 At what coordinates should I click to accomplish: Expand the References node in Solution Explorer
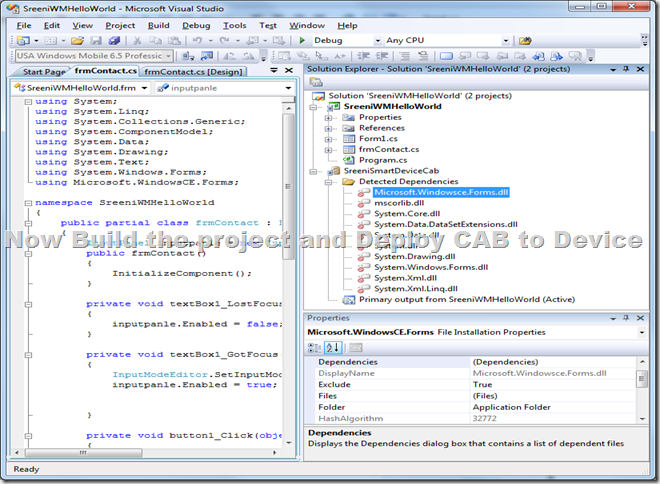328,128
